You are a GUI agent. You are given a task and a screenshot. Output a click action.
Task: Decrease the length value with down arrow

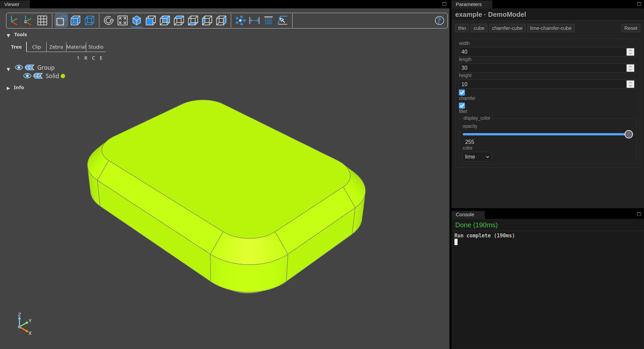click(630, 70)
